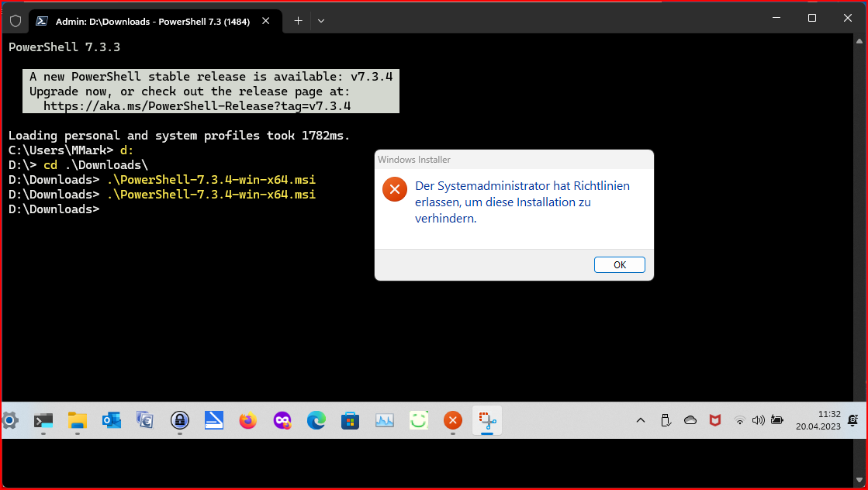Screen dimensions: 868x490
Task: Click the Wi-Fi network icon
Action: 740,420
